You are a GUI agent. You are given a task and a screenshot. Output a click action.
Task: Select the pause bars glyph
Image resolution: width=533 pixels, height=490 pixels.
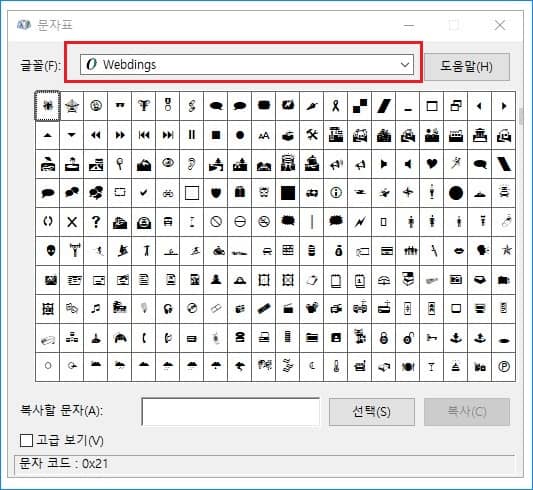(x=192, y=135)
